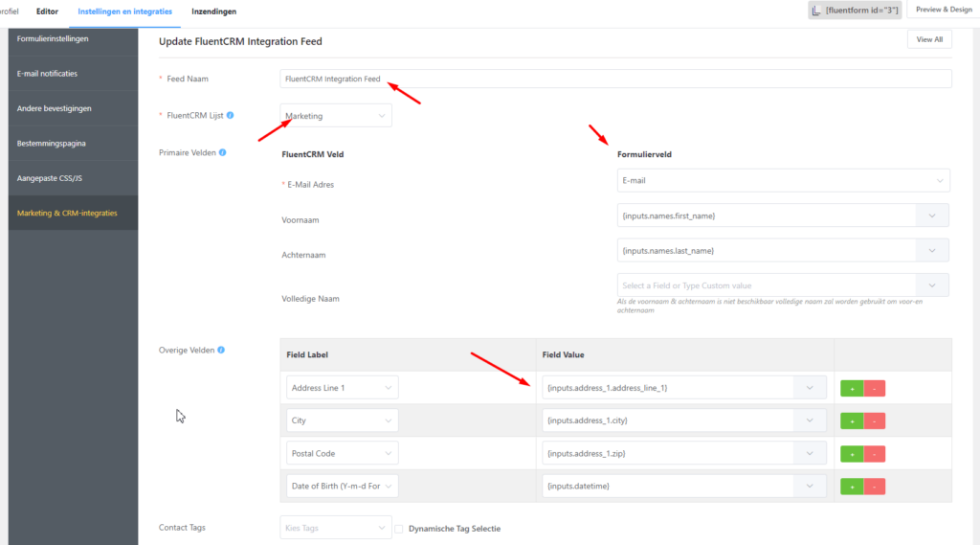Click green plus button in Postal Code row
The image size is (980, 545).
[851, 454]
